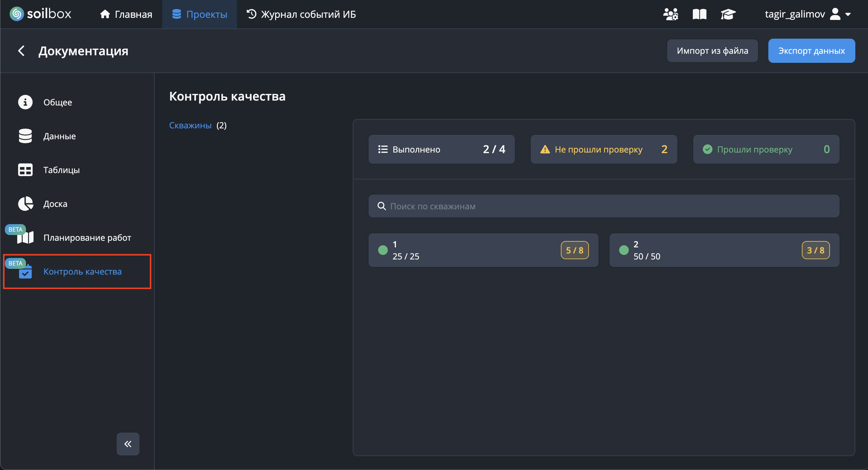This screenshot has width=868, height=470.
Task: Filter by Прошли проверку
Action: (x=766, y=149)
